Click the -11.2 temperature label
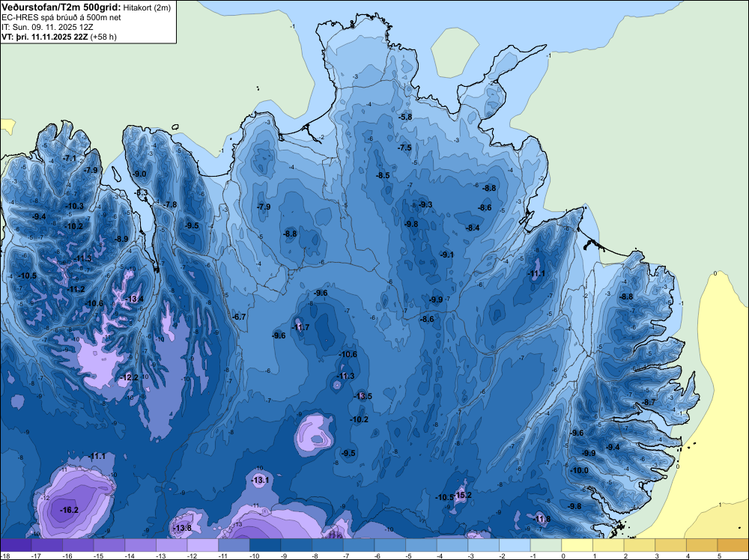The height and width of the screenshot is (560, 749). click(76, 289)
